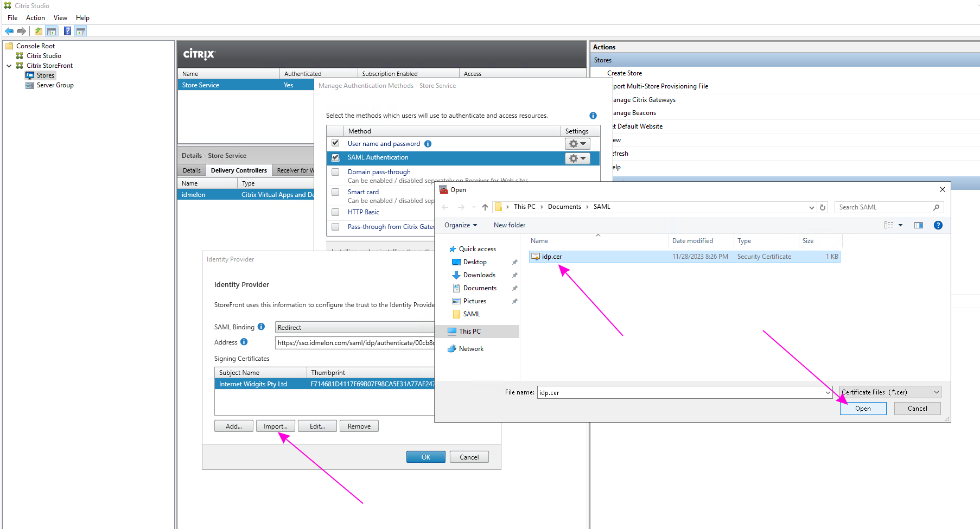Image resolution: width=980 pixels, height=529 pixels.
Task: Click the Address URL input field
Action: [355, 343]
